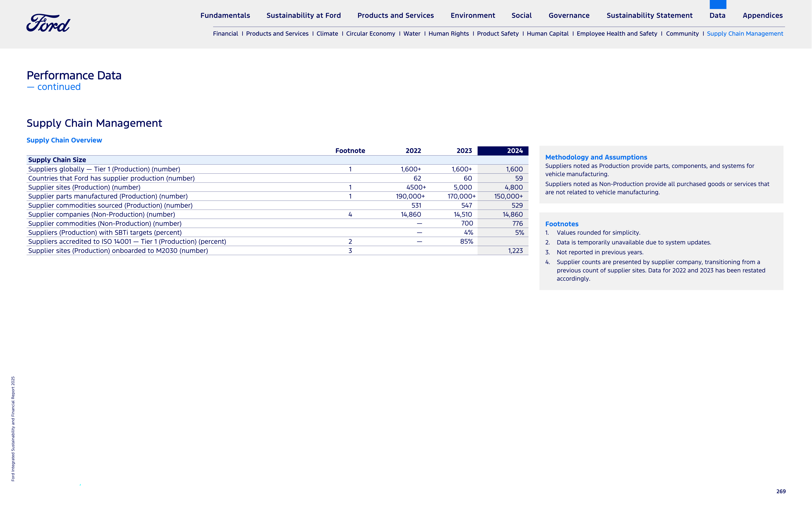Click 'Supplier sites onboarded to M2030' label
This screenshot has width=812, height=508.
[x=118, y=251]
